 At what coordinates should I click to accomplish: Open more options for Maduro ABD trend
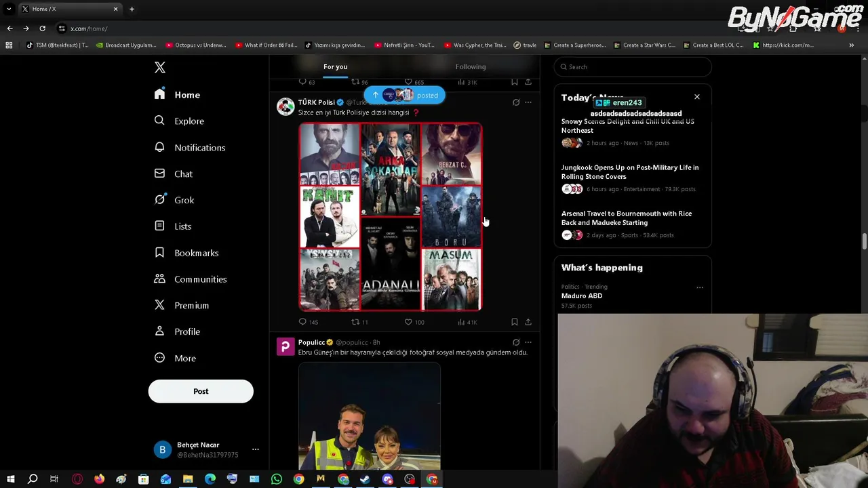click(x=700, y=287)
